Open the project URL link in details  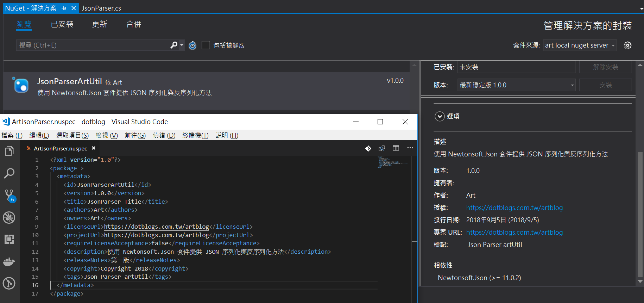(514, 233)
